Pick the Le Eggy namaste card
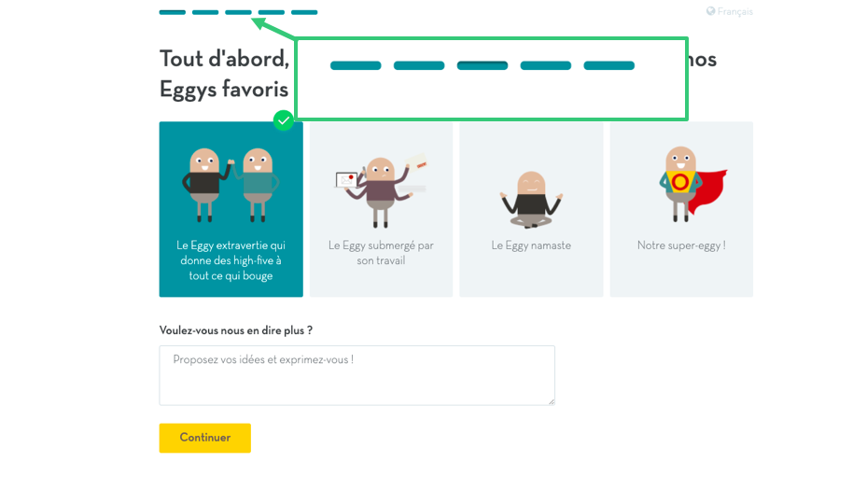 coord(532,209)
